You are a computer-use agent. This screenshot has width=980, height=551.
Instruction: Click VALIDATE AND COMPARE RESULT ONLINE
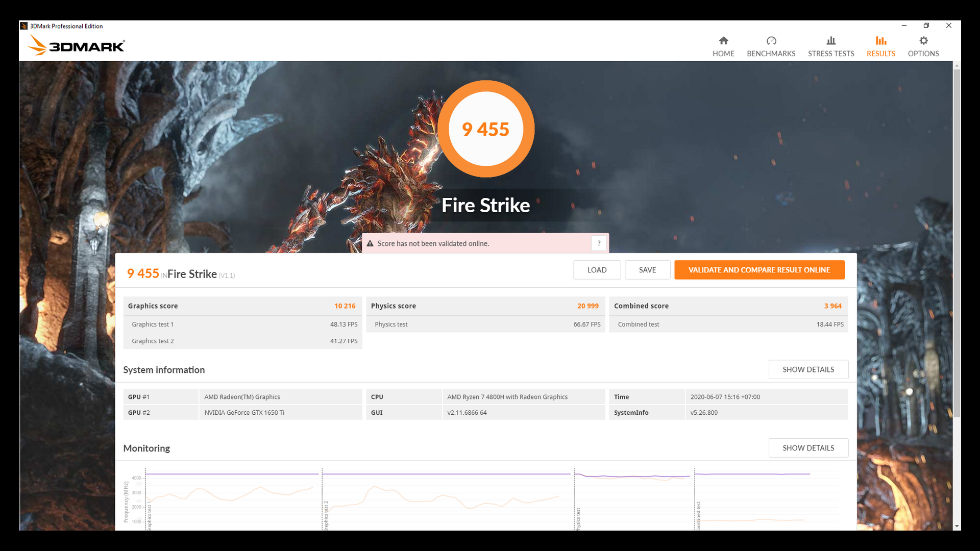pos(759,269)
